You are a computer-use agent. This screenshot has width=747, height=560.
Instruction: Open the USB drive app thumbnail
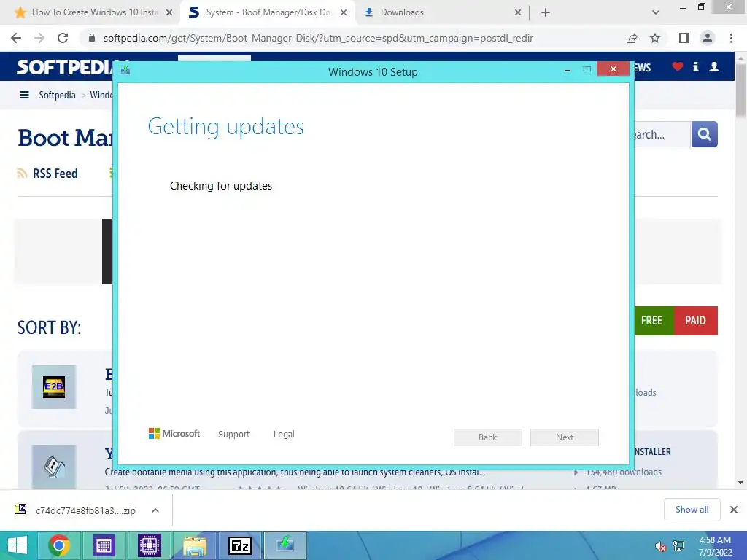click(54, 466)
